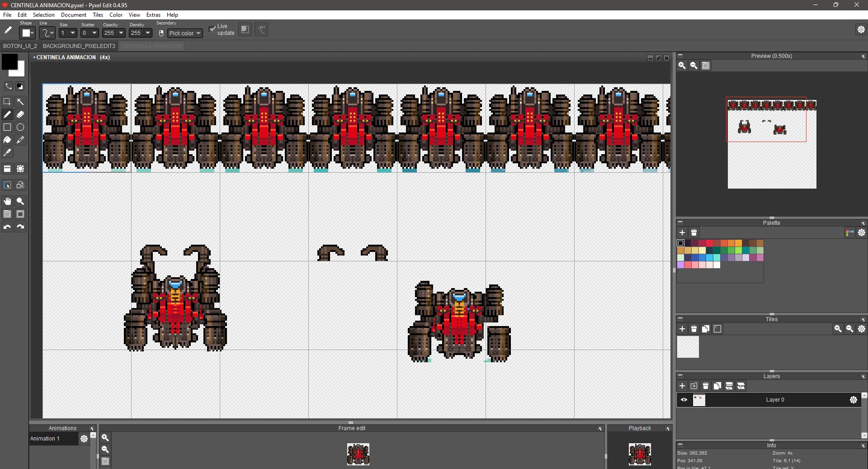Click the Undo arrow in toolbox
Screen dimensions: 868x469
(7, 227)
